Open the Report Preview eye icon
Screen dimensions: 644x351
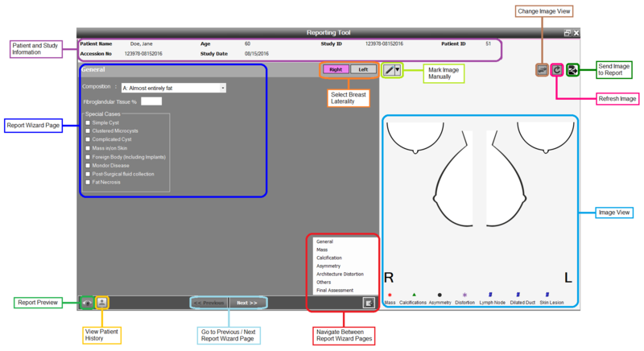pos(87,303)
